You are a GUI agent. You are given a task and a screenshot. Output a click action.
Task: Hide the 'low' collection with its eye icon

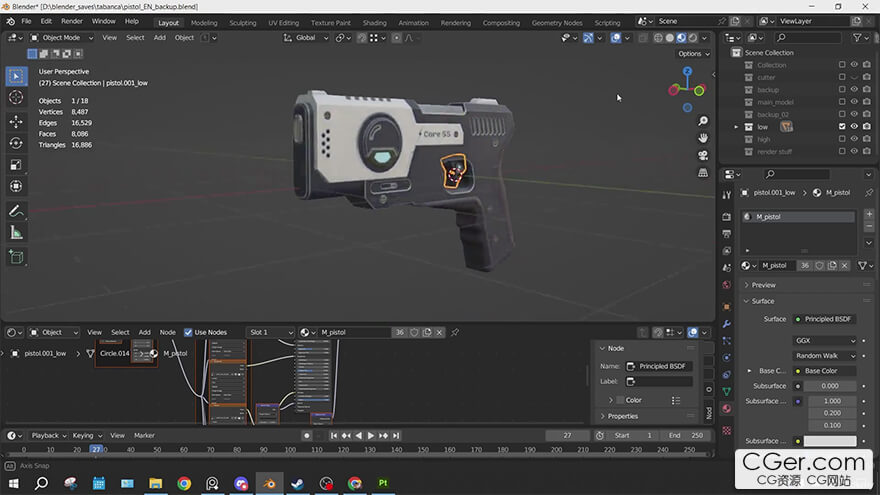(x=854, y=127)
